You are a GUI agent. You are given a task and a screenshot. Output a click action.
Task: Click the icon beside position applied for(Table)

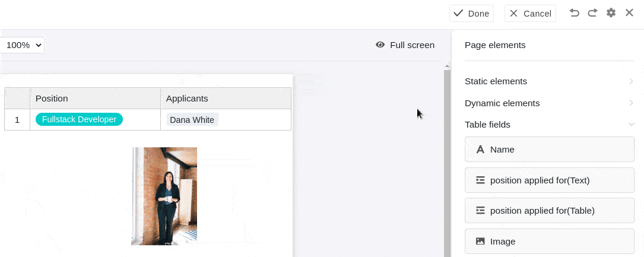[x=480, y=210]
